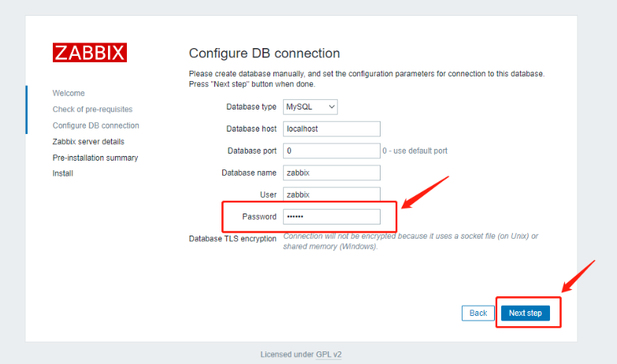The image size is (617, 364).
Task: Select the Install step in sidebar
Action: tap(62, 173)
